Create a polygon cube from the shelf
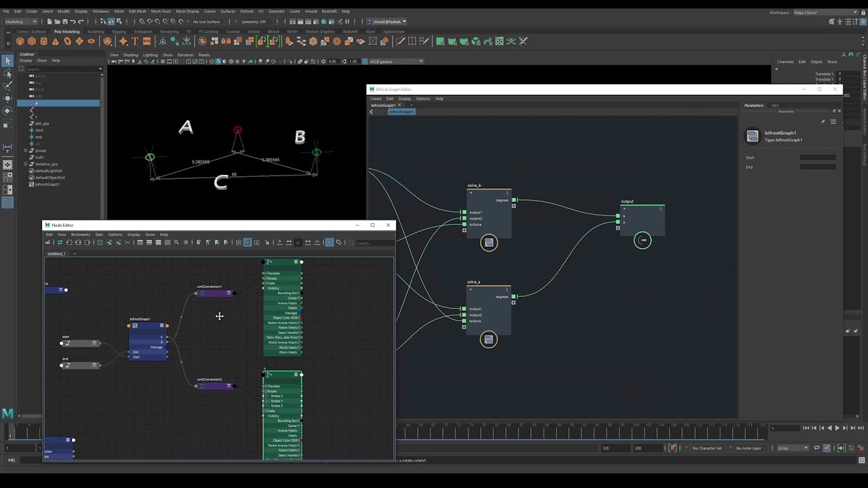Image resolution: width=868 pixels, height=488 pixels. (x=32, y=41)
